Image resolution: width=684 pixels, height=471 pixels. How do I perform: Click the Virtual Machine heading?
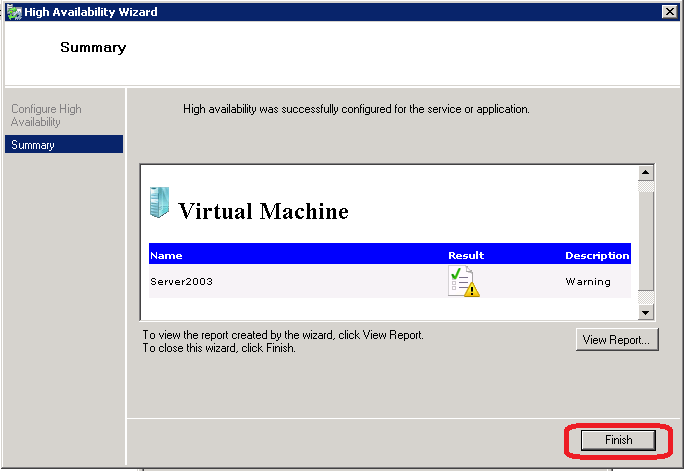tap(263, 211)
